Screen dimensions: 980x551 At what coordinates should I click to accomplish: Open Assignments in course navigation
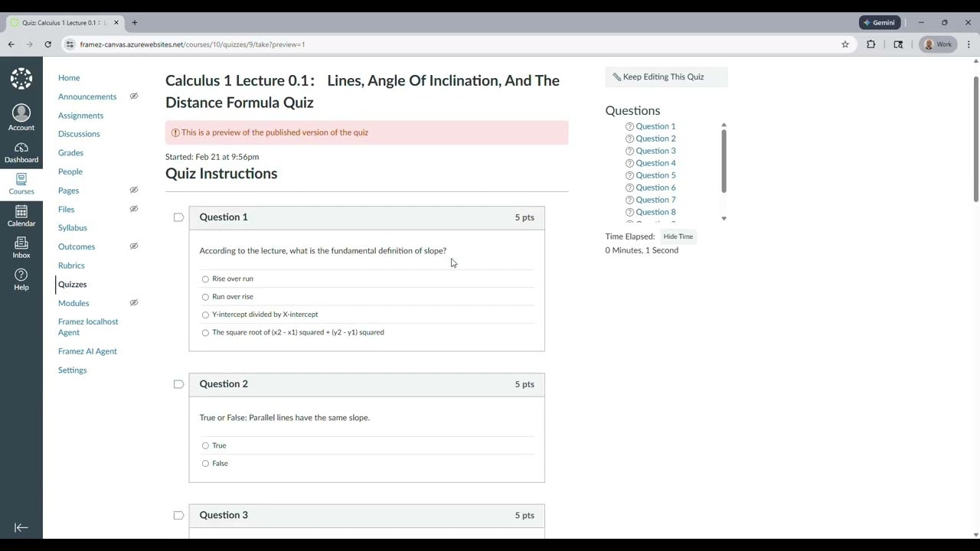tap(80, 116)
